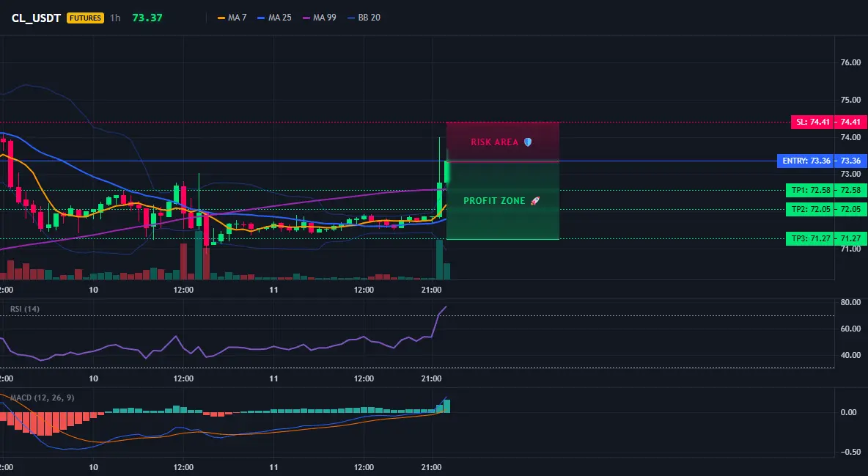Click the CL_USDT symbol name

tap(36, 18)
